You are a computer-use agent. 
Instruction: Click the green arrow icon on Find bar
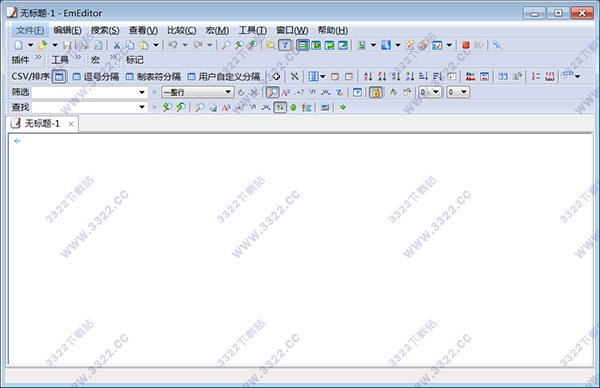(x=343, y=108)
